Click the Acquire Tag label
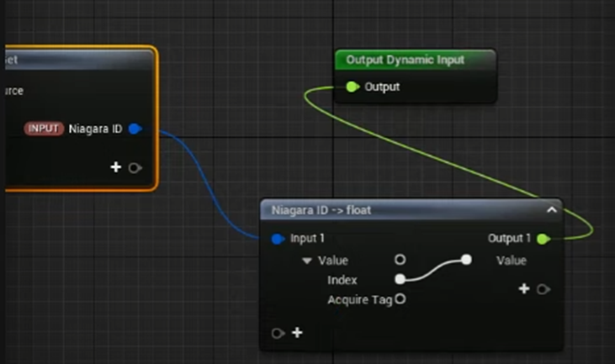Screen dimensions: 615x364 [360, 300]
